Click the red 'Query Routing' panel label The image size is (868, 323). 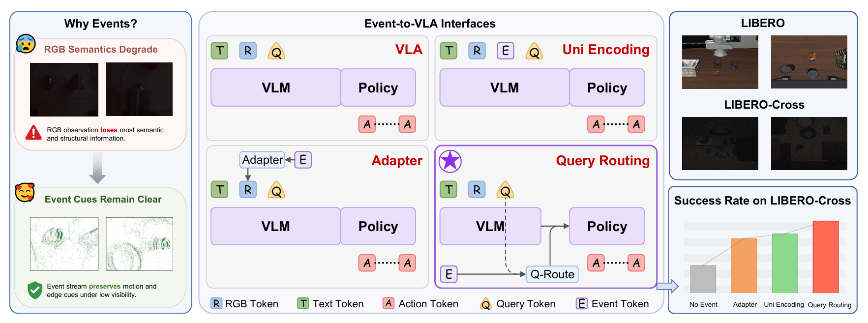point(603,161)
